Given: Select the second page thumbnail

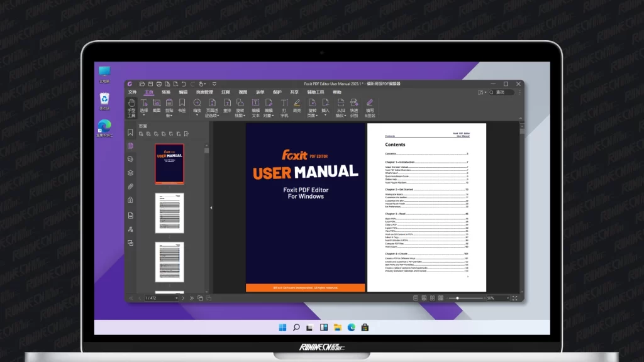Looking at the screenshot, I should (170, 213).
